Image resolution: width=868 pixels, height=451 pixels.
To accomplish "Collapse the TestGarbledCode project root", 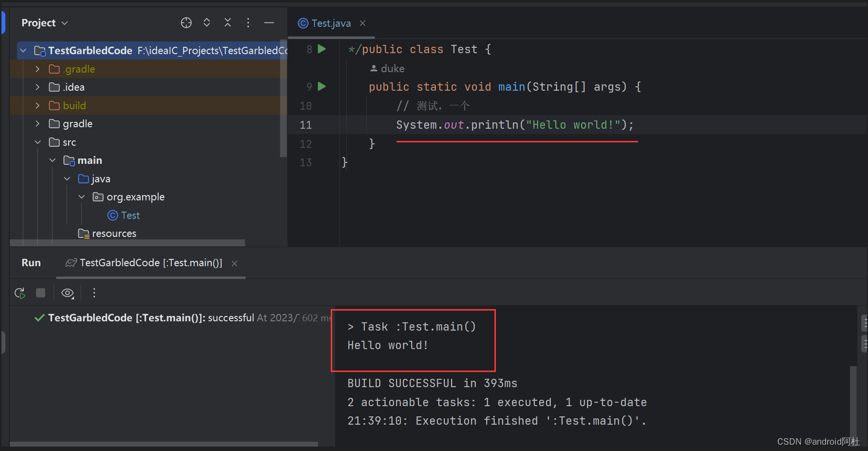I will coord(23,51).
